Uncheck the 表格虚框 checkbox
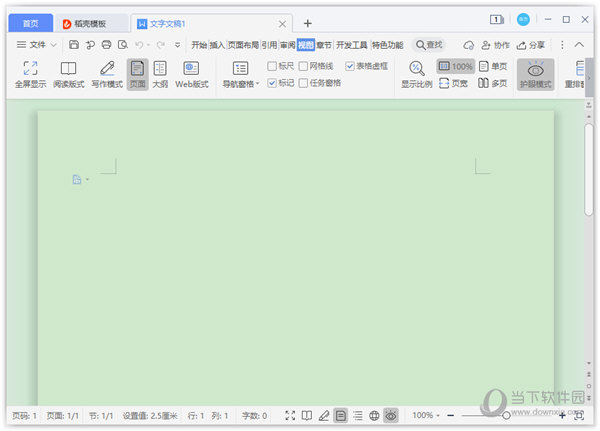The width and height of the screenshot is (600, 431). tap(350, 66)
